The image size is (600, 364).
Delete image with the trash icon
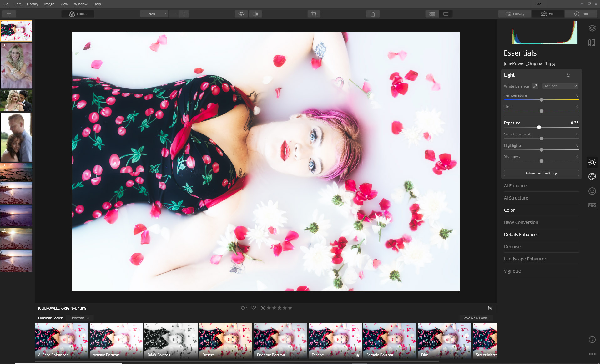point(490,308)
